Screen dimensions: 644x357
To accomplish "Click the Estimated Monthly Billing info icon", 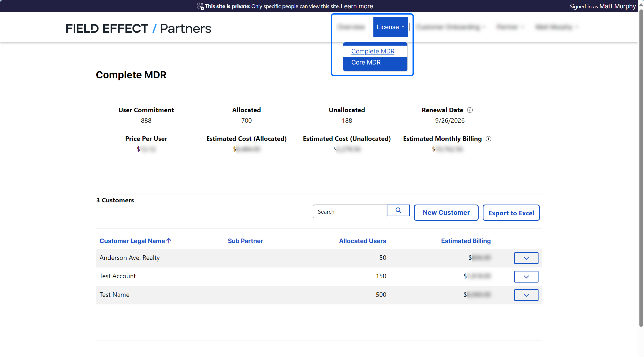I will (x=488, y=139).
